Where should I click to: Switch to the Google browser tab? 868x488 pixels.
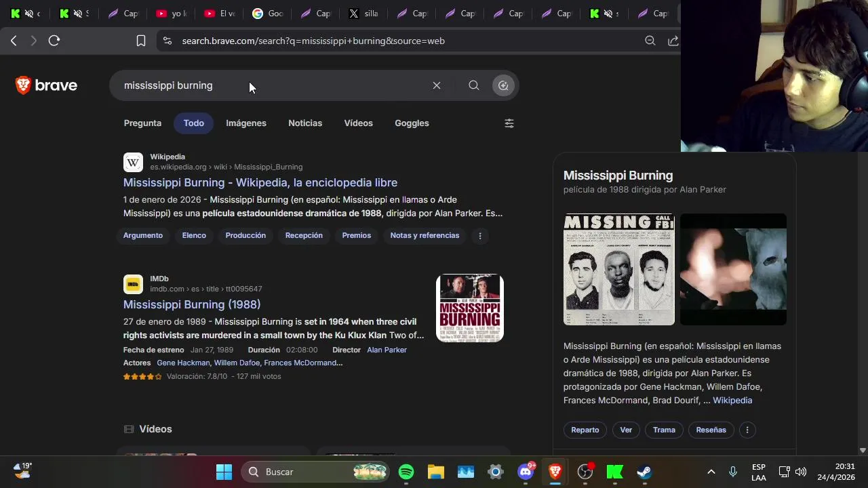267,14
